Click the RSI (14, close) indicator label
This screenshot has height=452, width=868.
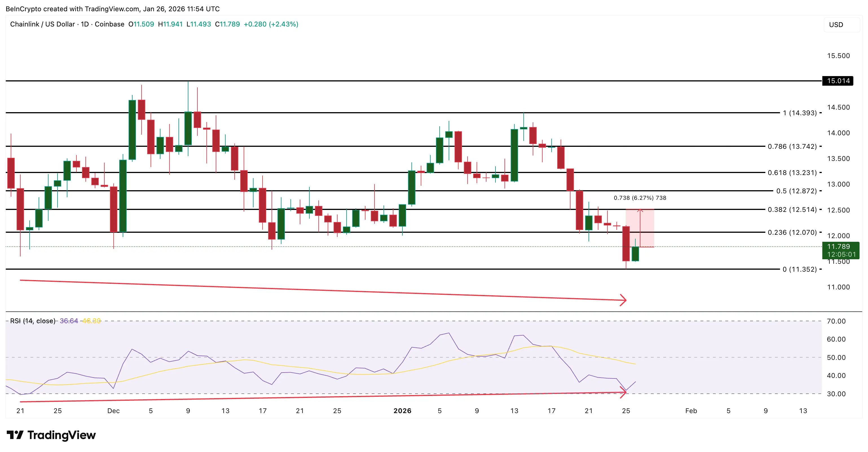click(x=32, y=321)
